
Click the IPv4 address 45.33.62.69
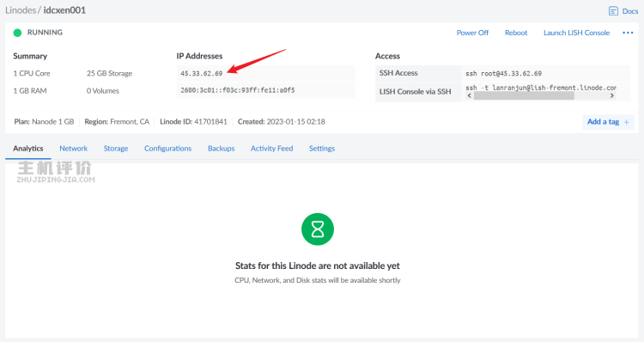point(201,74)
